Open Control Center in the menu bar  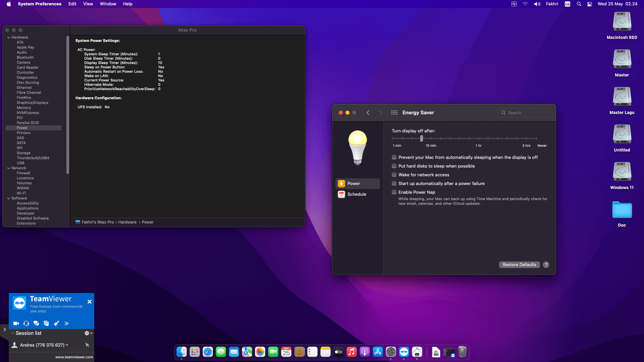coord(590,4)
